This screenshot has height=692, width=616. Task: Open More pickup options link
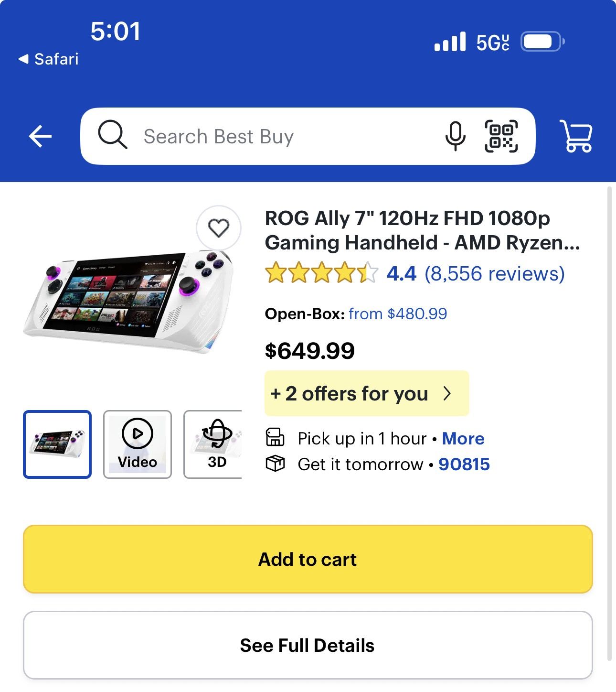pyautogui.click(x=463, y=438)
